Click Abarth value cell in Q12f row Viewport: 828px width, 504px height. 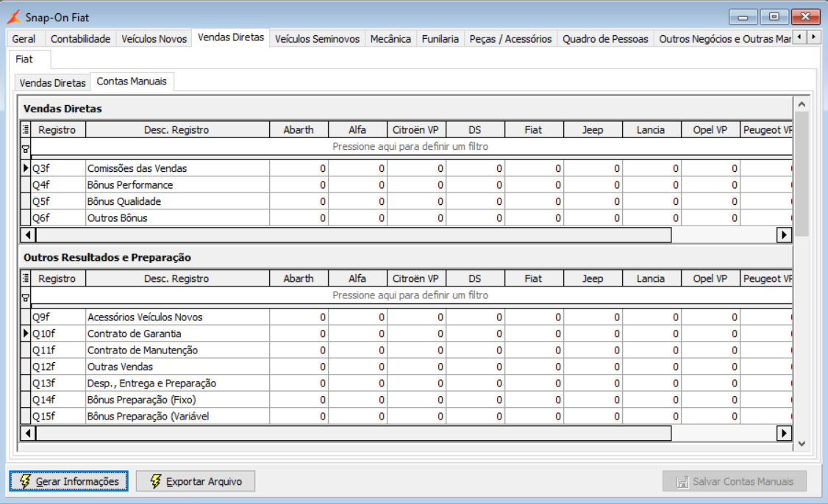pyautogui.click(x=299, y=367)
